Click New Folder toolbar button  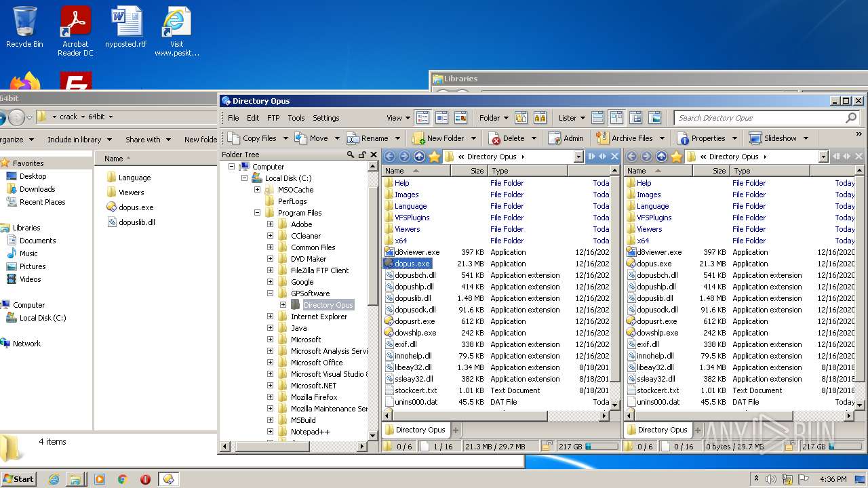coord(438,138)
